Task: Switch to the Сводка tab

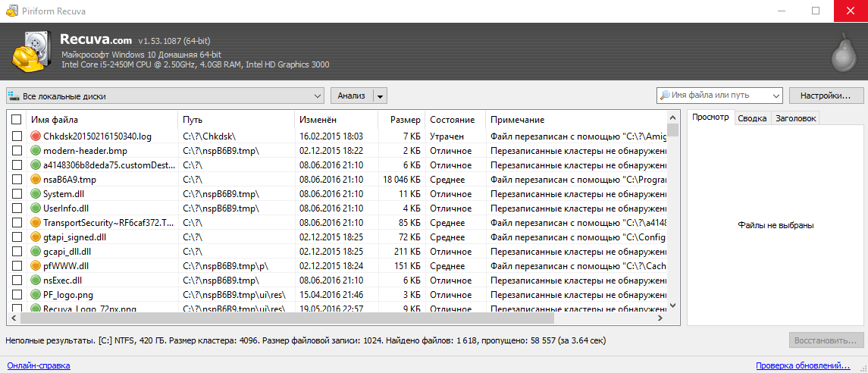Action: [x=752, y=118]
